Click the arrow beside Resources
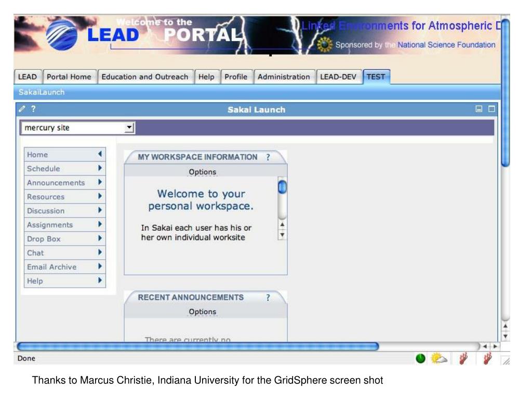The width and height of the screenshot is (532, 399). 100,196
